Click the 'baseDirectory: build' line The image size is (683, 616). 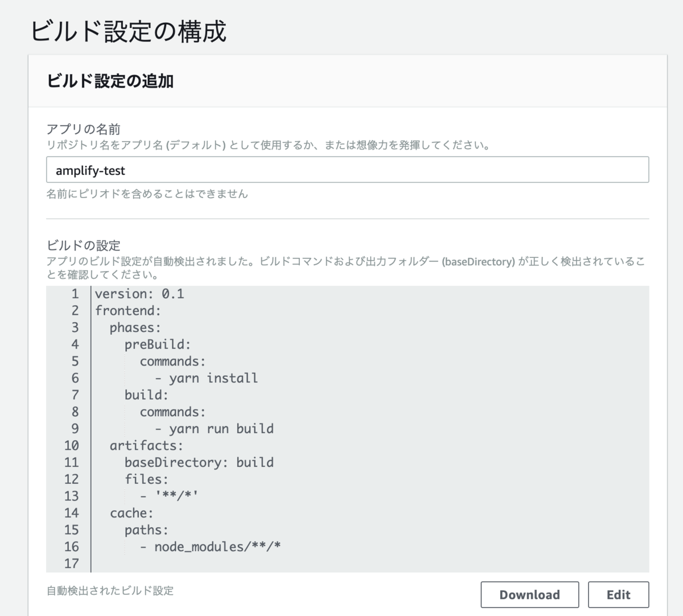coord(199,462)
